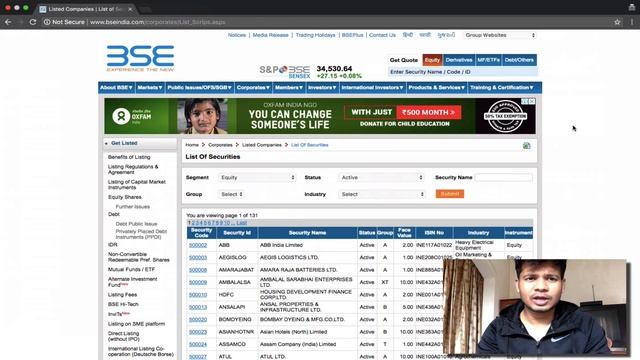Screen dimensions: 640x360
Task: Select the Debt/Others quote tab
Action: [x=519, y=60]
